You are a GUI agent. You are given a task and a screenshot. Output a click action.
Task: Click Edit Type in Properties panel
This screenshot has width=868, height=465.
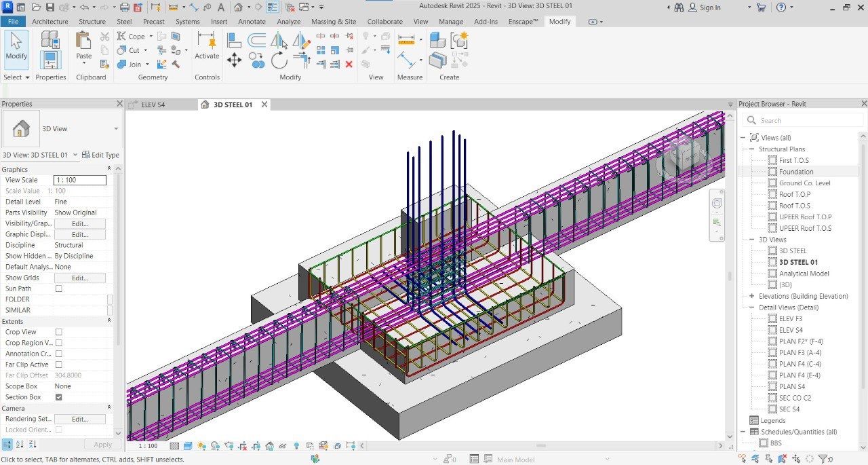pyautogui.click(x=100, y=155)
